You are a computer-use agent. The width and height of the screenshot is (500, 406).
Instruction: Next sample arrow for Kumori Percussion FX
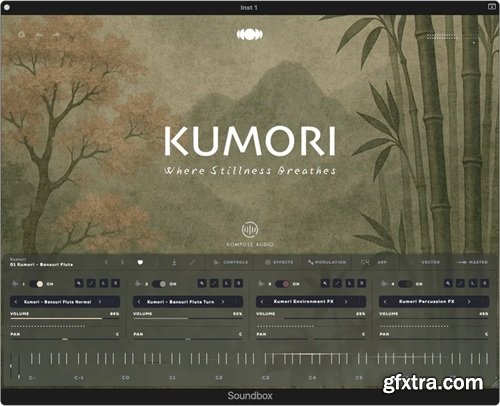(469, 302)
